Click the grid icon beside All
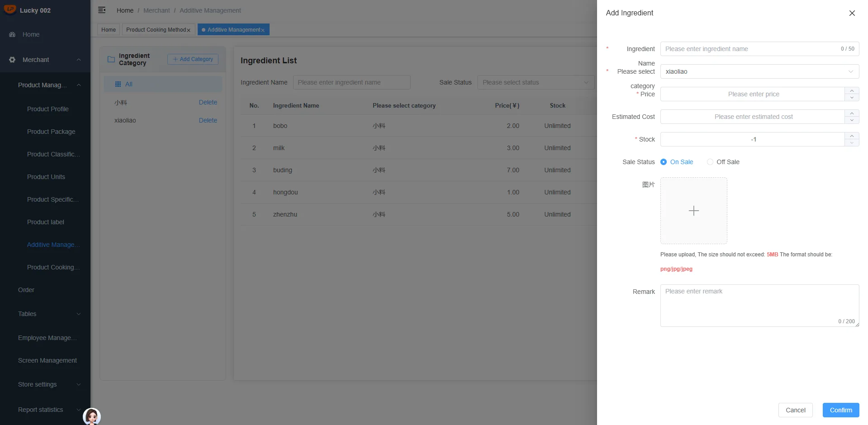 pos(118,84)
